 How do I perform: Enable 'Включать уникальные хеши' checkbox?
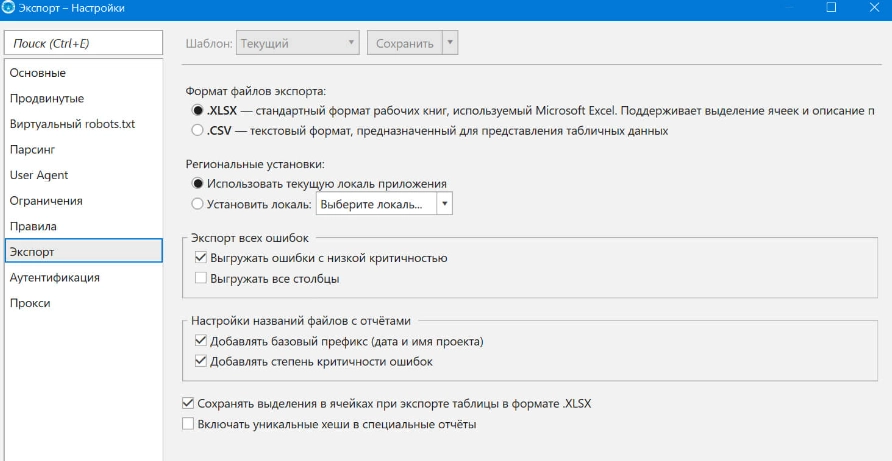pyautogui.click(x=188, y=424)
